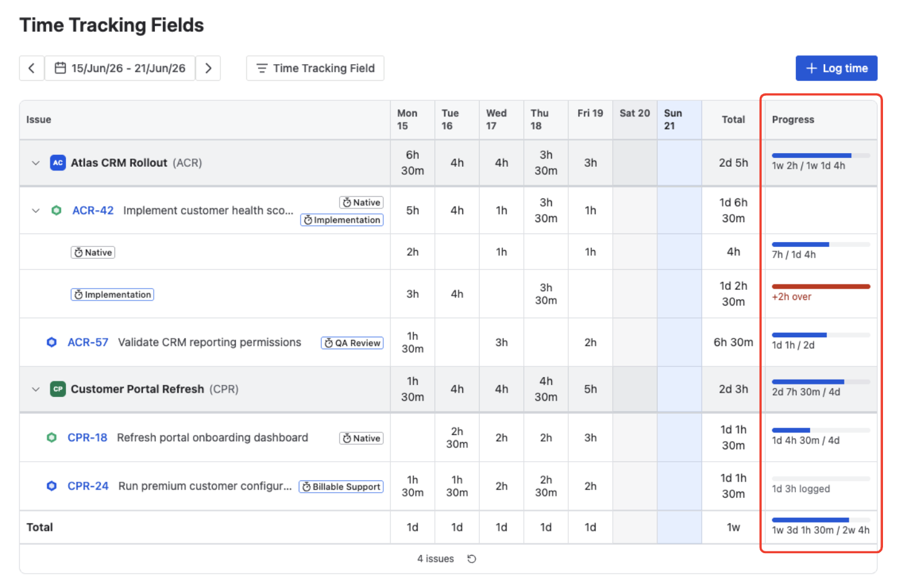Screen dimensions: 911x588
Task: Click the CP project avatar icon
Action: (58, 390)
